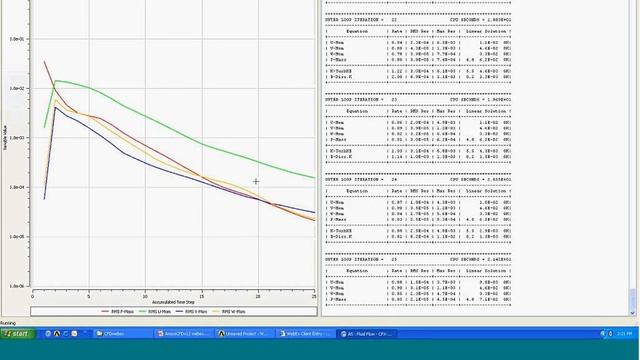Open the AnsysCFD webex taskbar item
This screenshot has width=640, height=360.
click(184, 333)
